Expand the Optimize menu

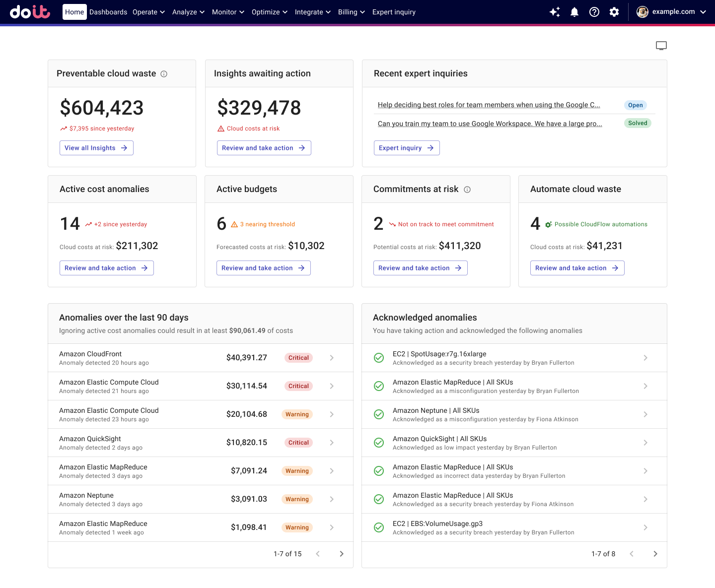[270, 12]
